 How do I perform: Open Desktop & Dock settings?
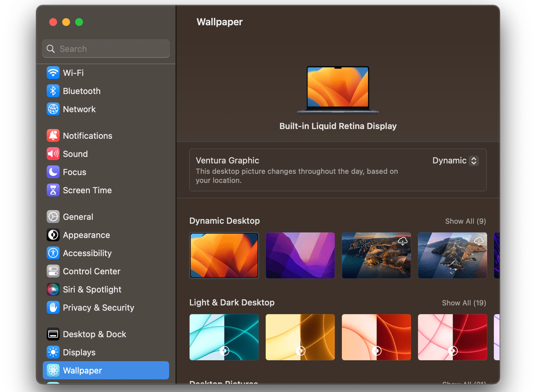[x=95, y=334]
